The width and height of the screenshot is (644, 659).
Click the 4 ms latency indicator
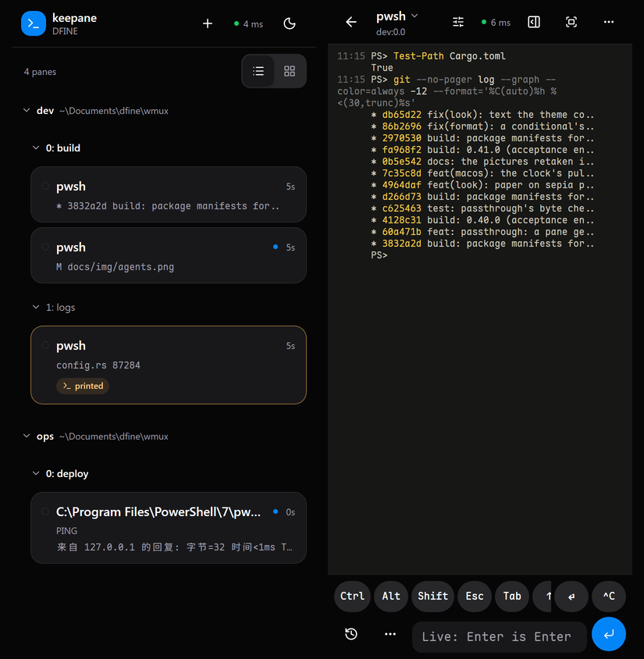click(x=248, y=24)
